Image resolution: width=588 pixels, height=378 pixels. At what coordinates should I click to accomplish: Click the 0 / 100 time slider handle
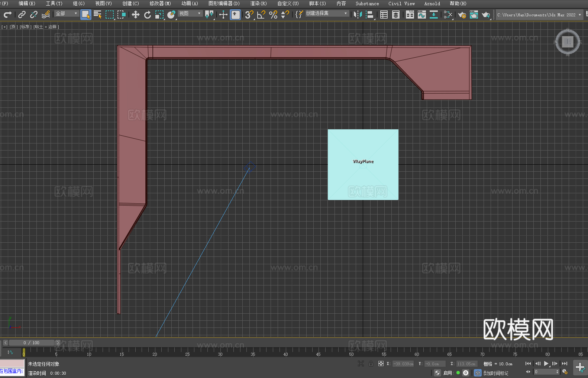32,343
